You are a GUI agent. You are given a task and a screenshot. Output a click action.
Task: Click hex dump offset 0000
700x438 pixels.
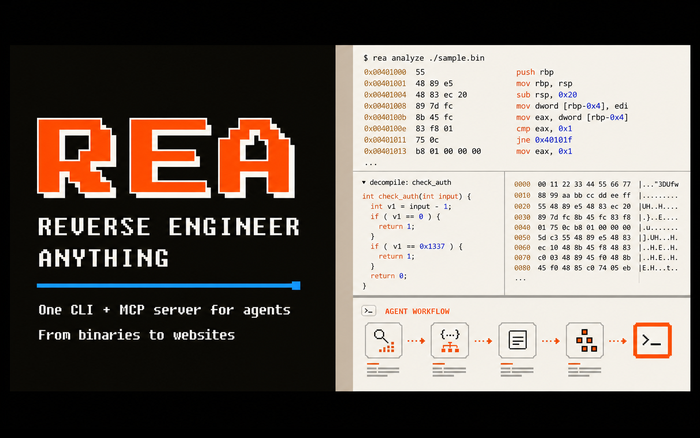click(x=522, y=184)
